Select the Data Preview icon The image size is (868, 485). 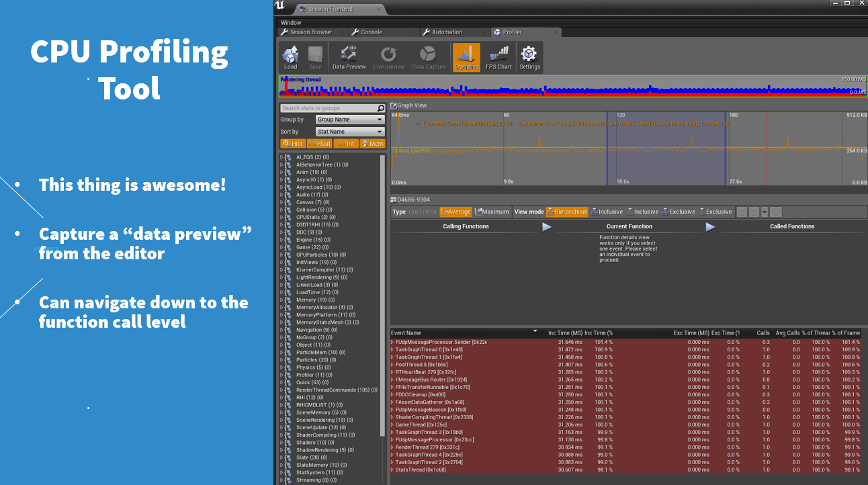coord(348,57)
